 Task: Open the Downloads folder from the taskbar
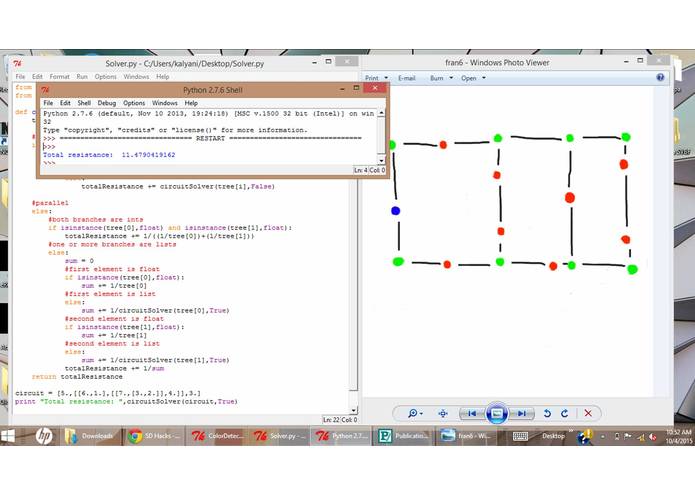point(90,436)
